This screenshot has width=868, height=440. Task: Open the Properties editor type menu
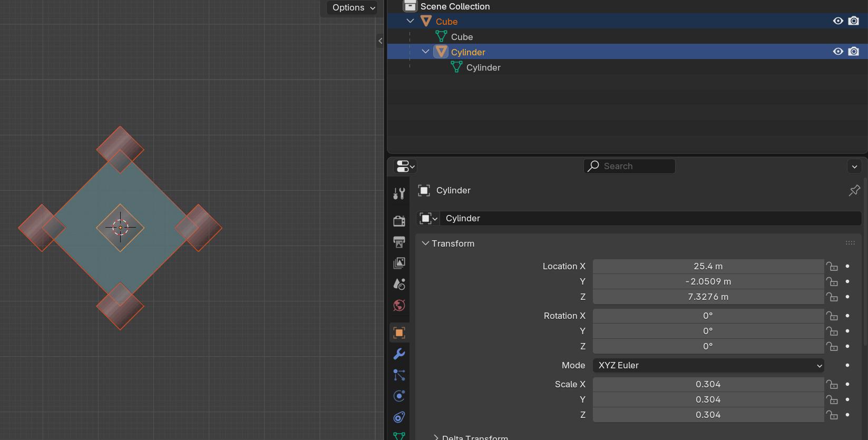[x=405, y=166]
